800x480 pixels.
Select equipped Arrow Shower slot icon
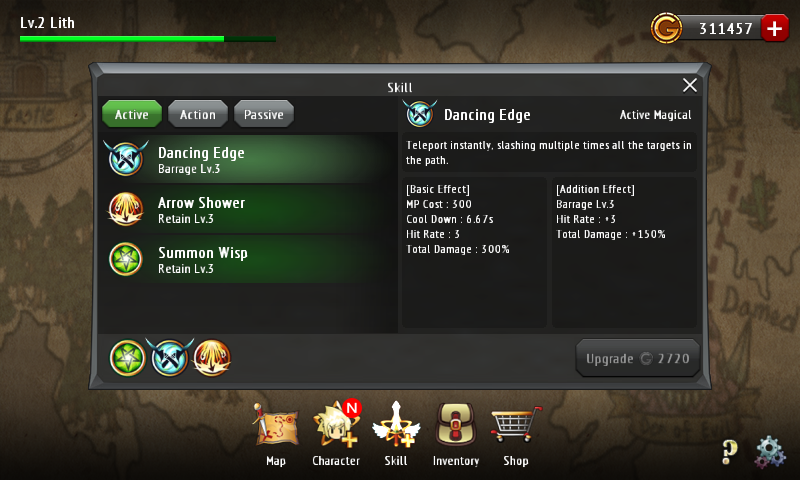(x=212, y=358)
